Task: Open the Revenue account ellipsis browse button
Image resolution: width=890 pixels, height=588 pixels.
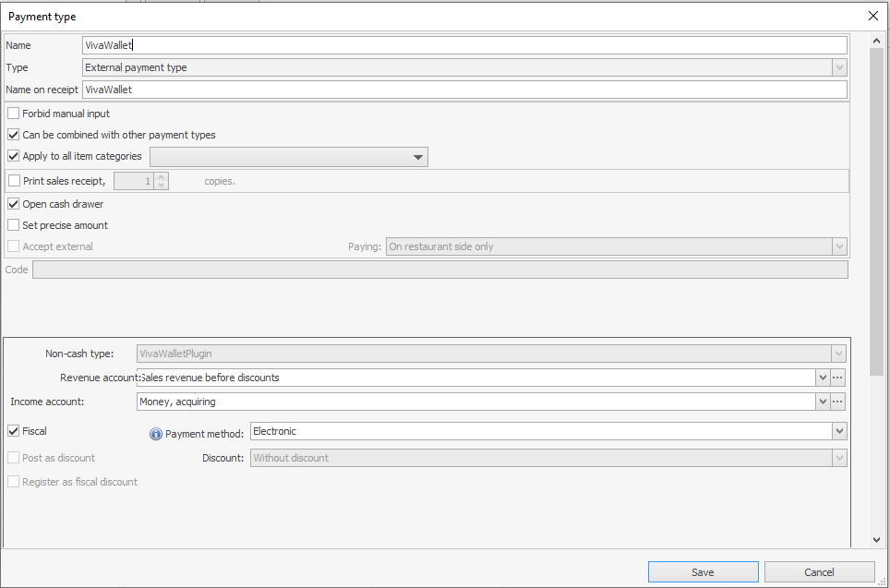Action: coord(838,378)
